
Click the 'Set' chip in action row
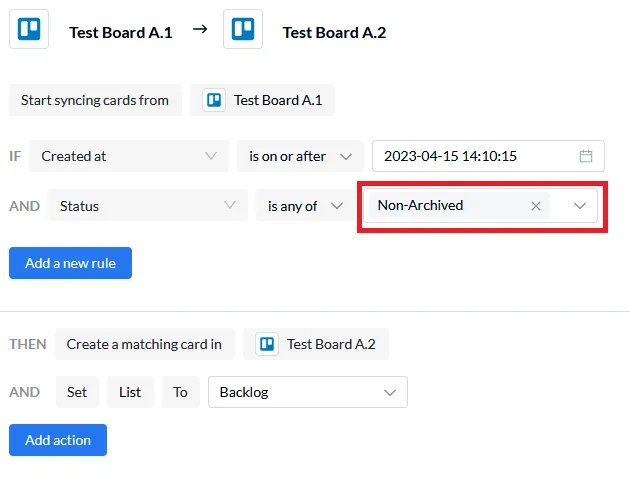click(77, 392)
